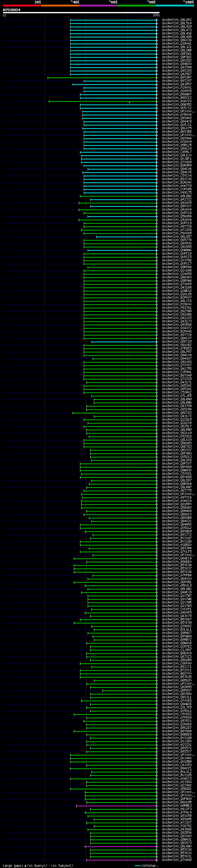The image size is (197, 868).
Task: Click the cyan alignment bar for UniRef100_Q5FC15
Action: [x=124, y=342]
